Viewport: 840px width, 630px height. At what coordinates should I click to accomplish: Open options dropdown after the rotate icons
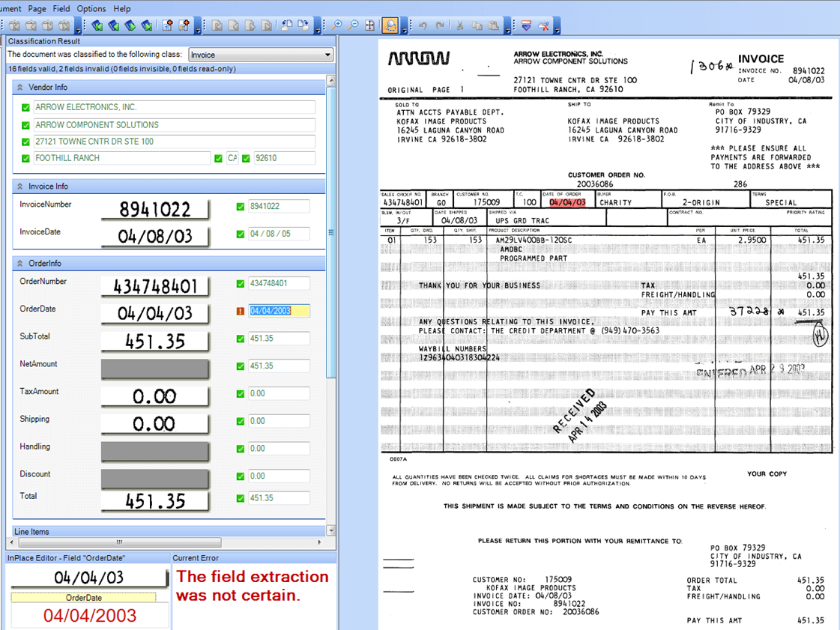pos(318,27)
